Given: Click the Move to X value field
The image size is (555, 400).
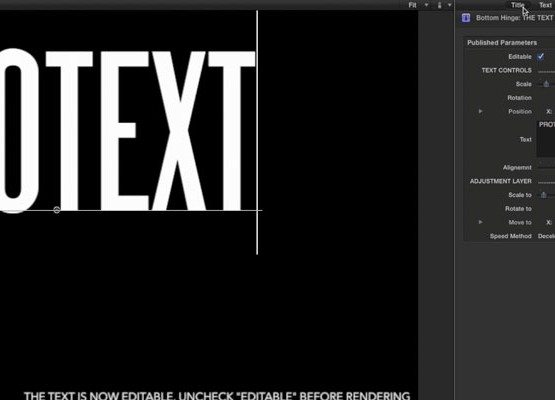Looking at the screenshot, I should tap(550, 222).
